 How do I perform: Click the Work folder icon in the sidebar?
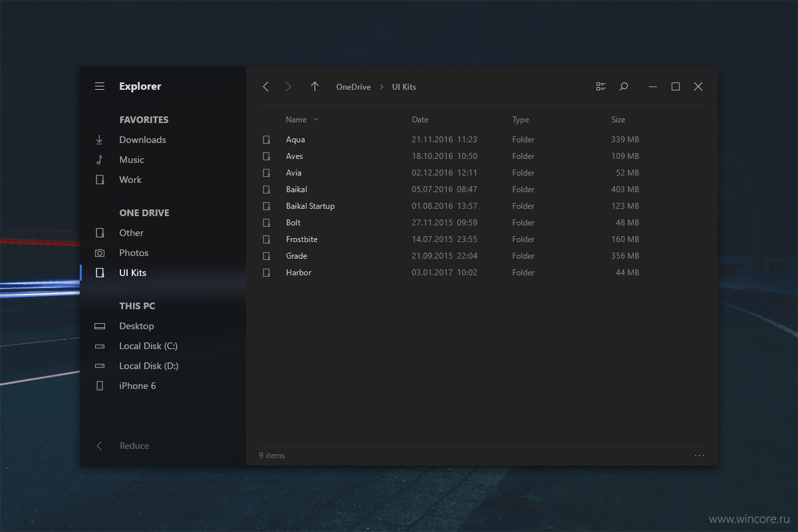coord(100,180)
